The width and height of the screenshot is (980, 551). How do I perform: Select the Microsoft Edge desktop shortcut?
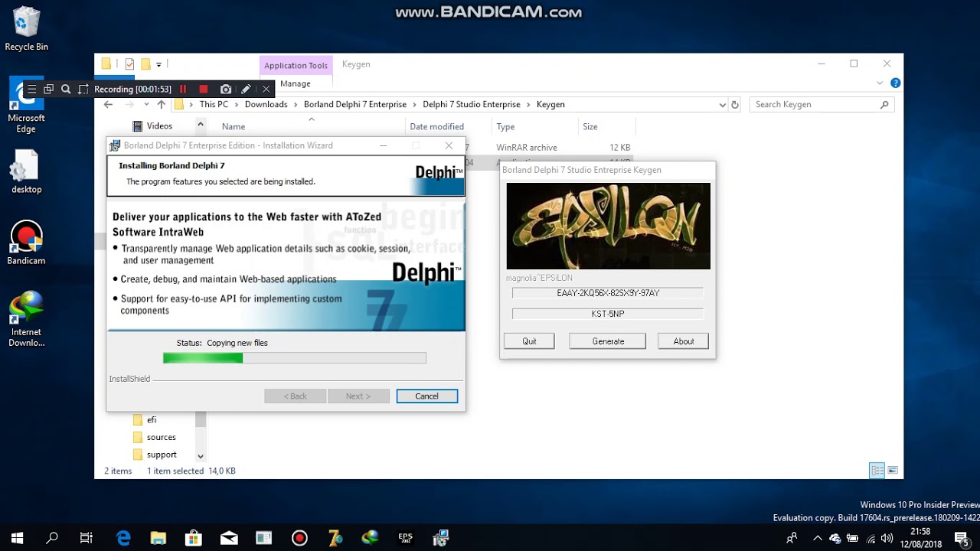pyautogui.click(x=26, y=106)
